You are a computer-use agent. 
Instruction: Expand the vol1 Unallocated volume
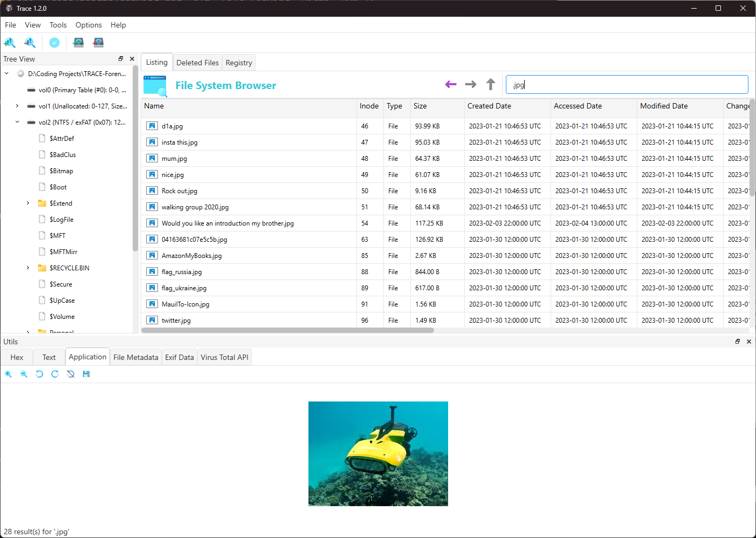(x=17, y=106)
